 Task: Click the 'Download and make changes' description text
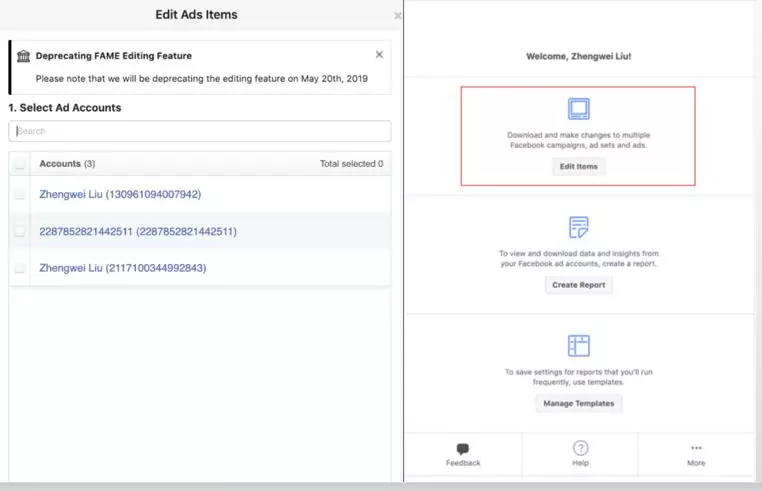pos(578,140)
